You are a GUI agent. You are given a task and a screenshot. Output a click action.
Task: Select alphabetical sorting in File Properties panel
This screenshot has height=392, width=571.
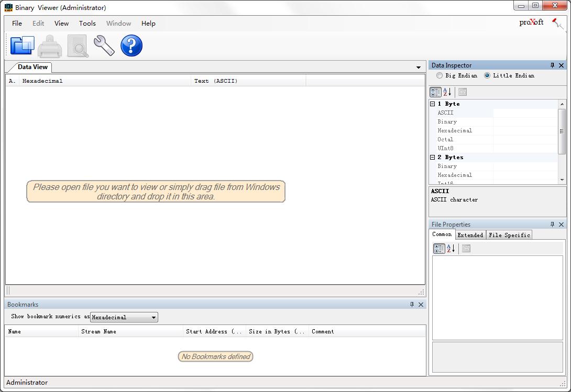click(x=451, y=248)
